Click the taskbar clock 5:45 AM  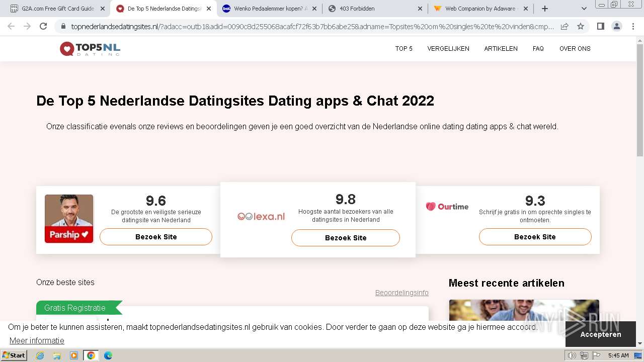[x=618, y=355]
